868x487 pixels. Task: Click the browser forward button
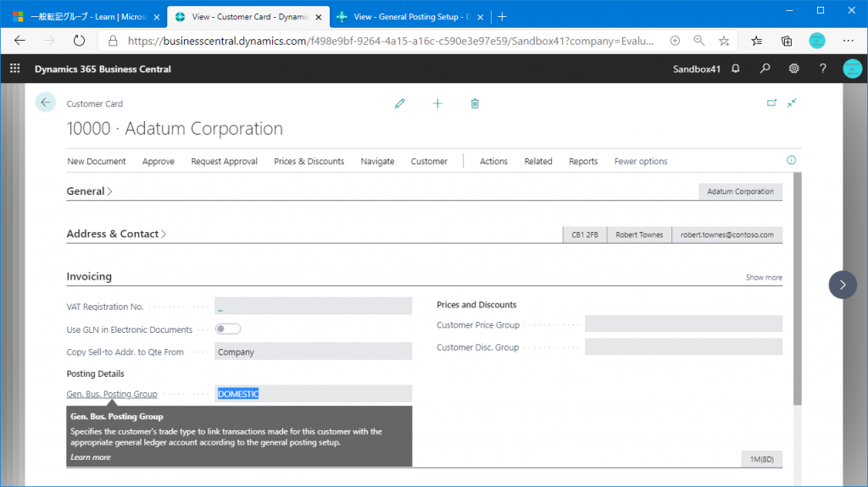click(x=49, y=41)
